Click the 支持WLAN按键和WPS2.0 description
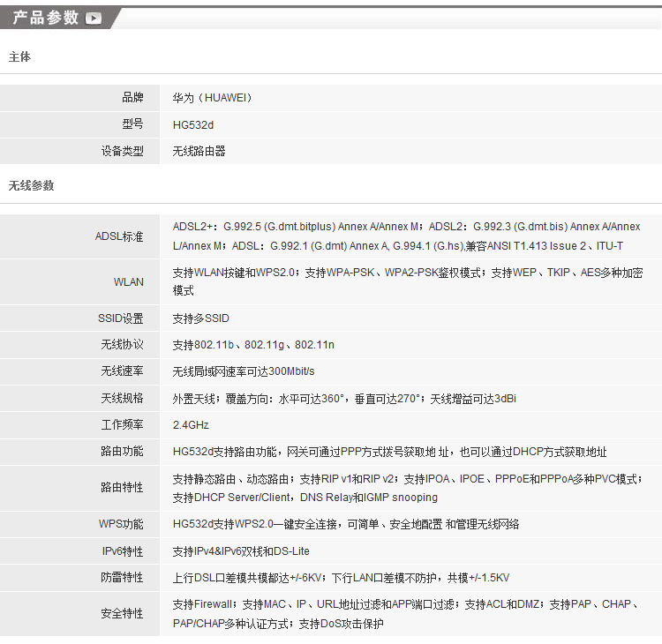This screenshot has width=662, height=644. [x=408, y=281]
